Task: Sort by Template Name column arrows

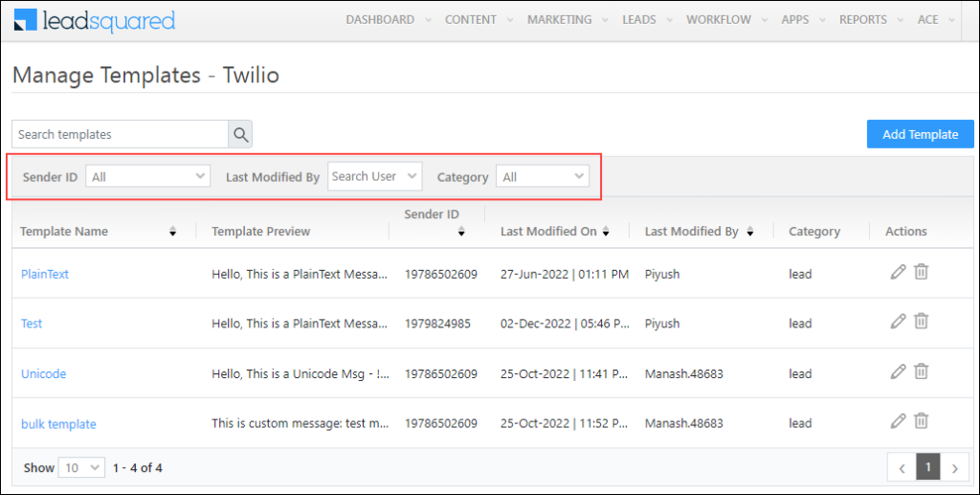Action: (x=173, y=232)
